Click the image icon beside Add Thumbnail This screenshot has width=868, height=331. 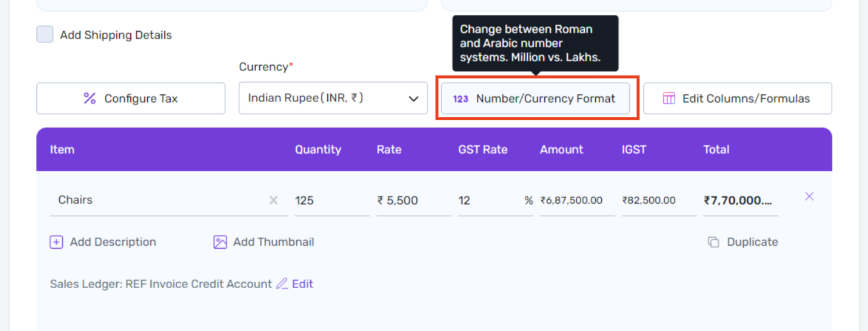(x=220, y=242)
